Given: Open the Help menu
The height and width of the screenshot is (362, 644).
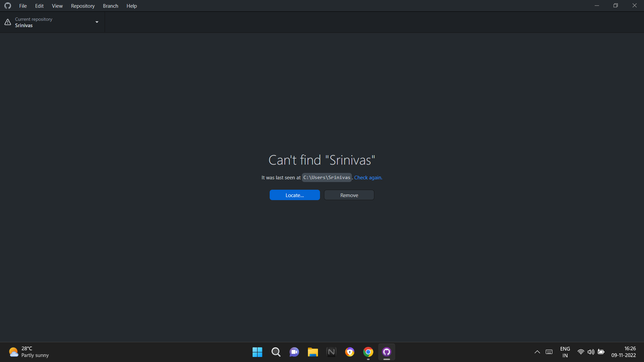Looking at the screenshot, I should (131, 6).
